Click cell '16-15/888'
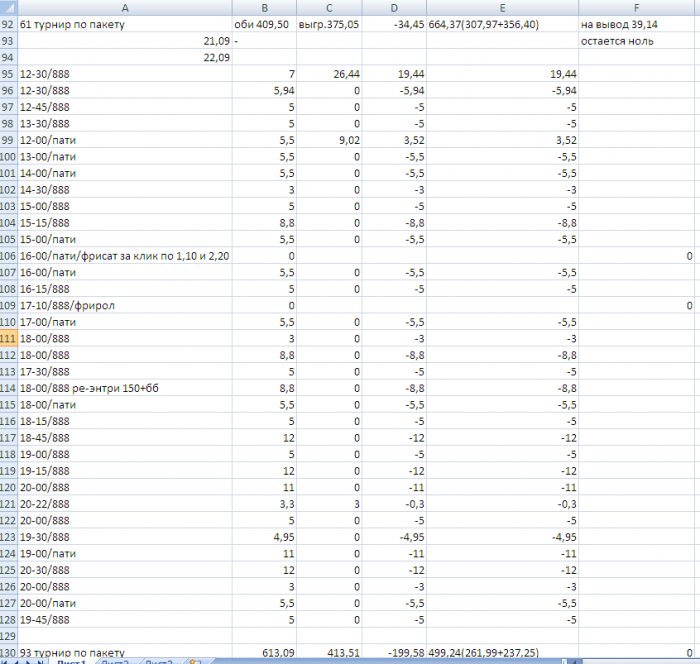Screen dimensions: 700x664 click(125, 289)
